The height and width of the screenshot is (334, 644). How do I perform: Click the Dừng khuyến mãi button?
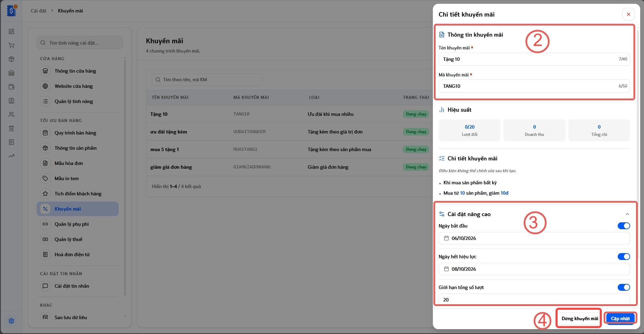pos(580,318)
